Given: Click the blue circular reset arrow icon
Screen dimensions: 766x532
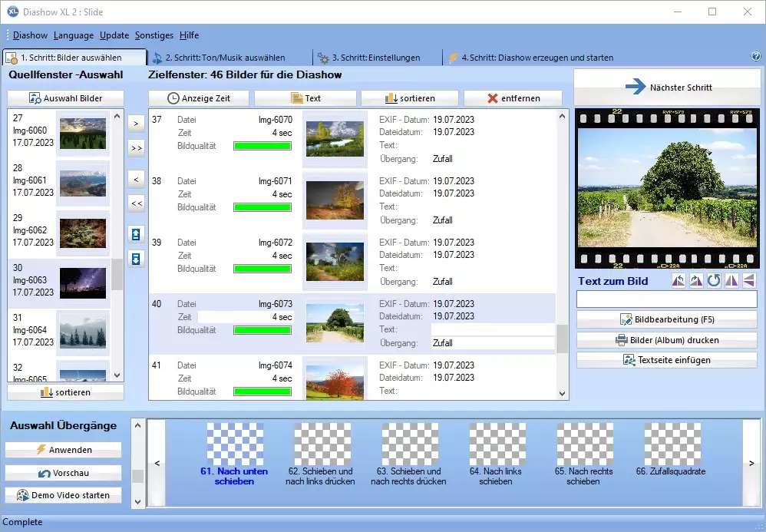Looking at the screenshot, I should (x=714, y=281).
